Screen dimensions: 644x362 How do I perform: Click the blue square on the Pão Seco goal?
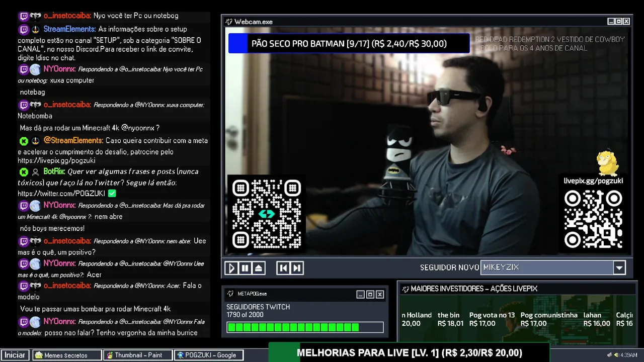(x=238, y=43)
